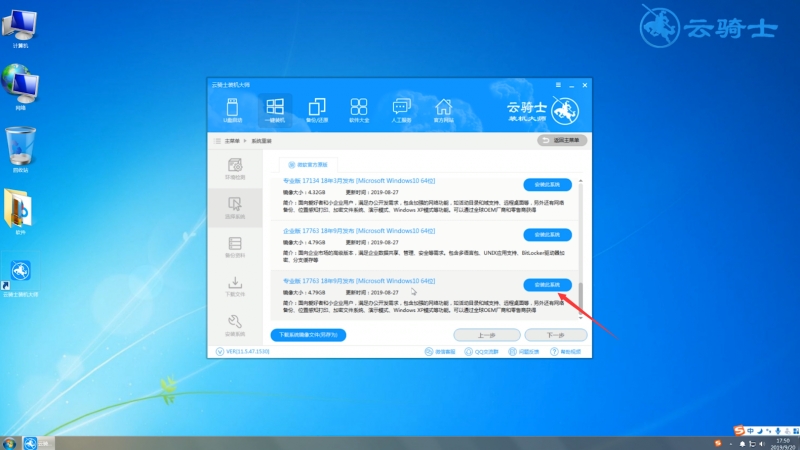Select the 微软官方原版 tab
Screen dimensions: 800x450
coord(308,165)
